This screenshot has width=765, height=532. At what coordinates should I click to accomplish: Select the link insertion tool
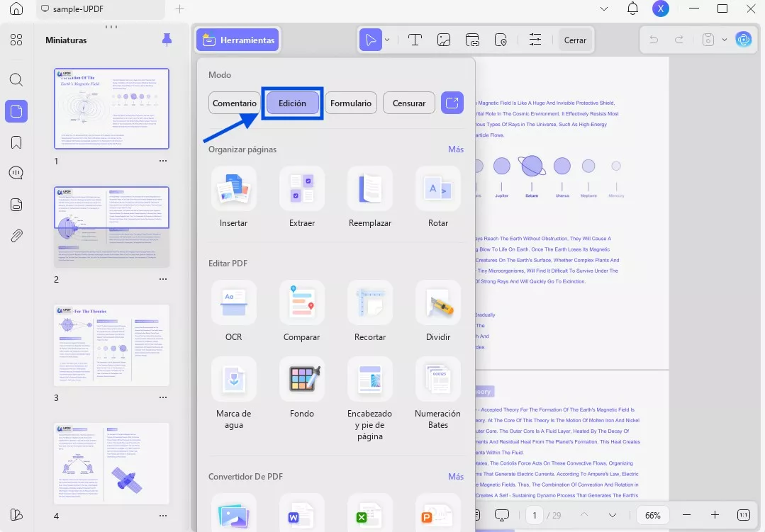click(472, 40)
